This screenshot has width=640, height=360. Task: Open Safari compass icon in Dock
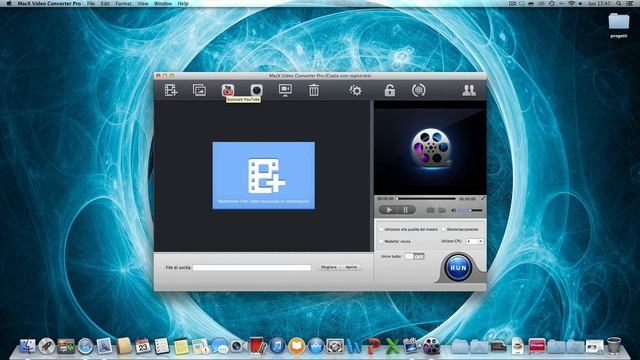[x=85, y=347]
